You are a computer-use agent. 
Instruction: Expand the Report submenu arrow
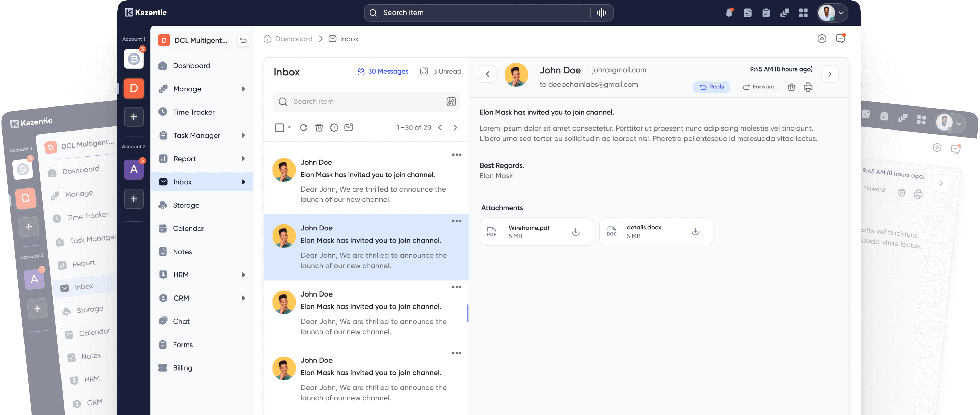pos(243,158)
